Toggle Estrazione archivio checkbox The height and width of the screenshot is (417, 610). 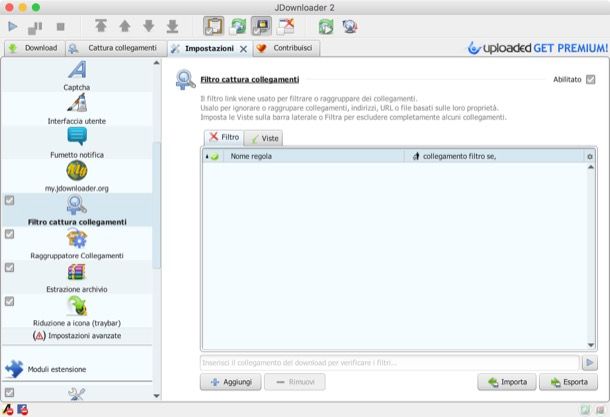[9, 268]
